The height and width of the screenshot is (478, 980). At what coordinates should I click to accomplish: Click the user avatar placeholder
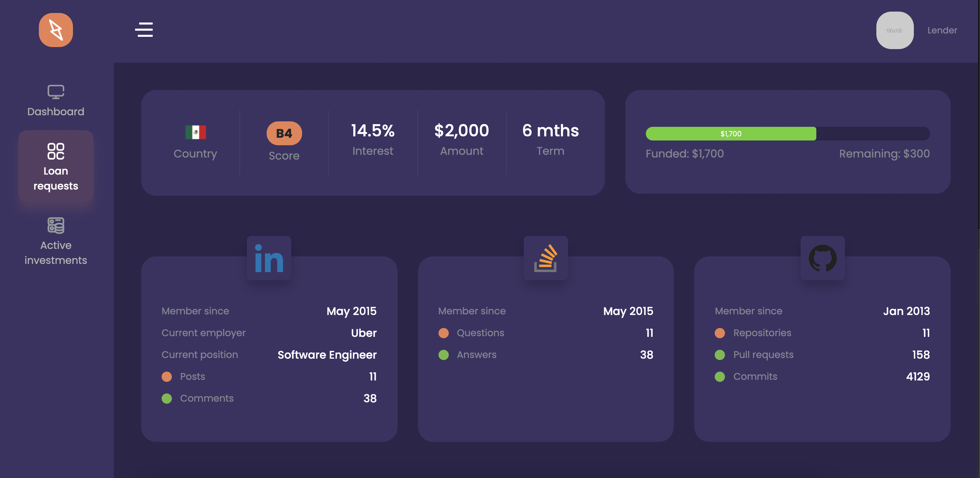[894, 30]
